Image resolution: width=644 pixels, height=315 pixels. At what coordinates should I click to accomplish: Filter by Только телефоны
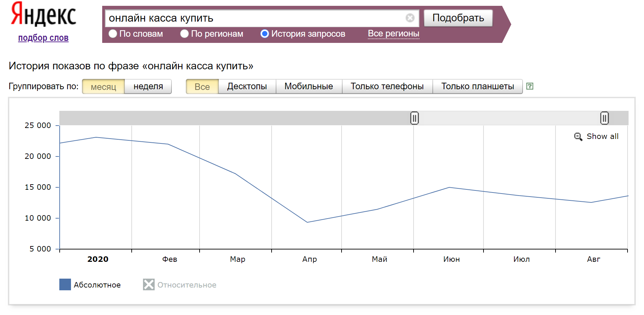pyautogui.click(x=387, y=86)
